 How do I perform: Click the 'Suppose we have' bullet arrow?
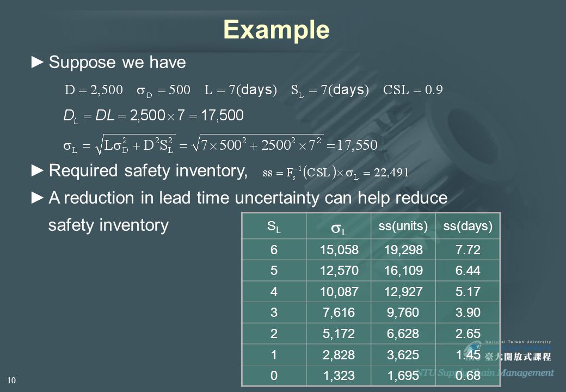(x=37, y=62)
